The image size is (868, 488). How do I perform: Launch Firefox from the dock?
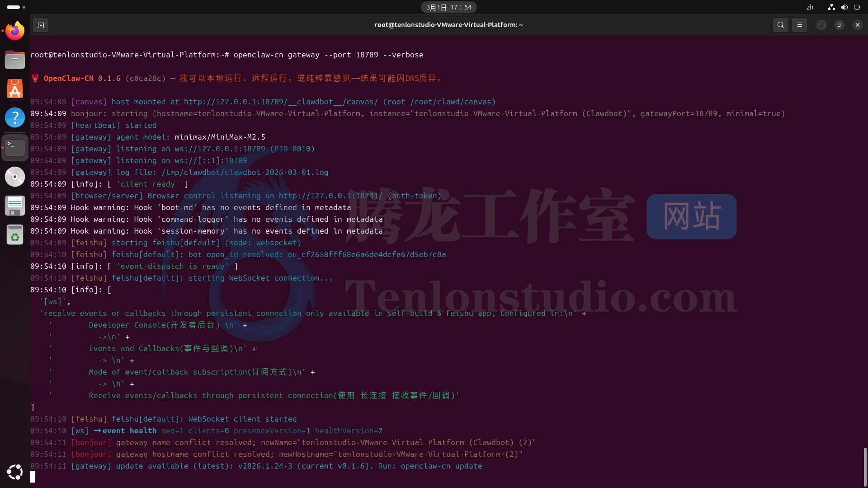pyautogui.click(x=15, y=31)
